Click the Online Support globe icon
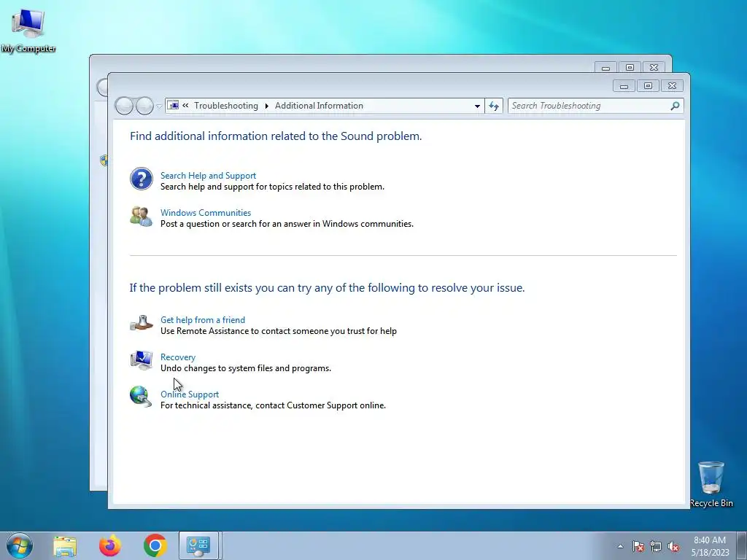The width and height of the screenshot is (747, 560). (x=141, y=397)
